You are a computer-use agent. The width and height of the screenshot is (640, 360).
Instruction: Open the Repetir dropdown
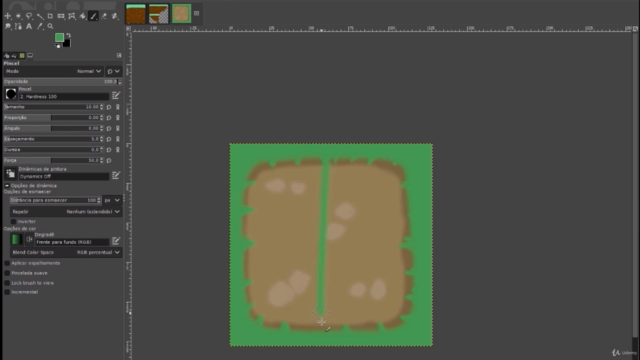pos(66,212)
